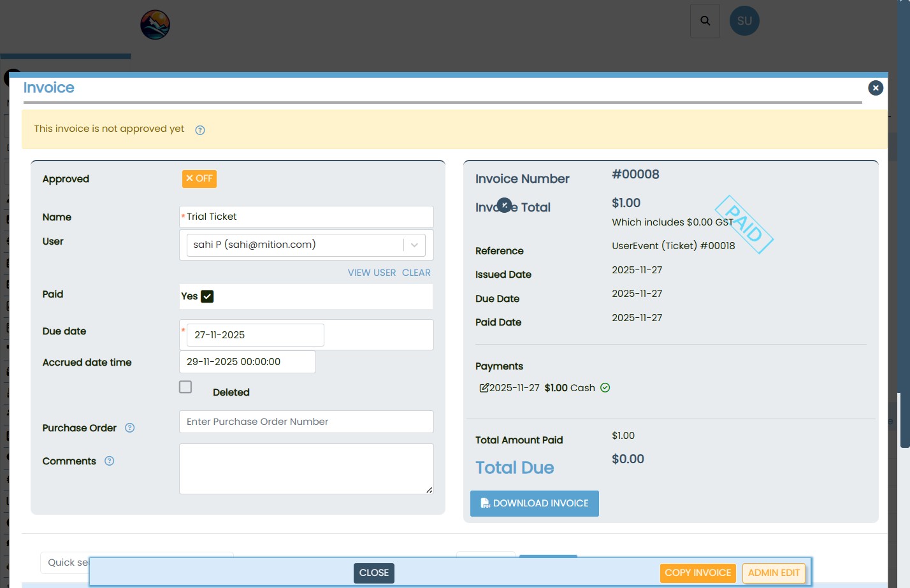Close the Invoice dialog with X icon
910x588 pixels.
[876, 88]
